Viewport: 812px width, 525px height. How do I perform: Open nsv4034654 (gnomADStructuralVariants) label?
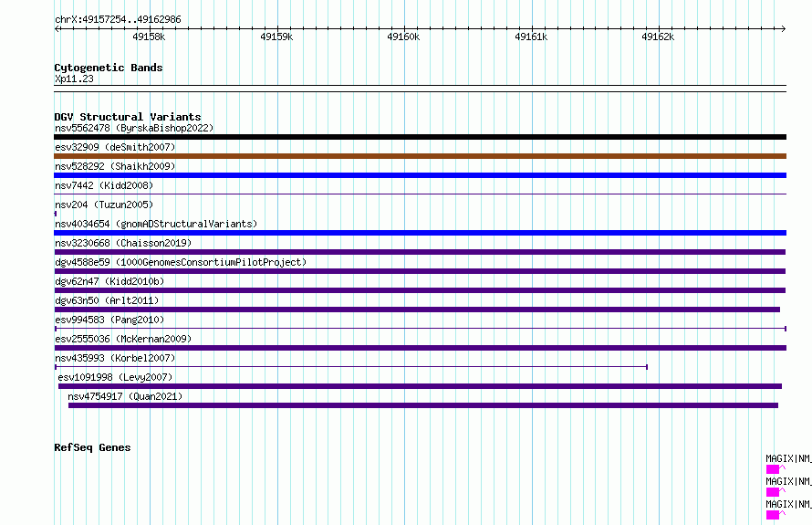click(156, 224)
